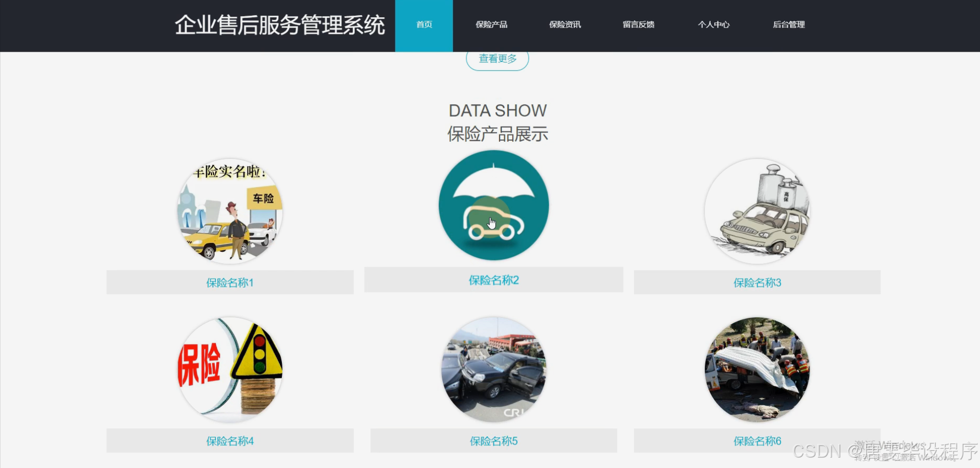Click the DATA SHOW heading

click(498, 110)
